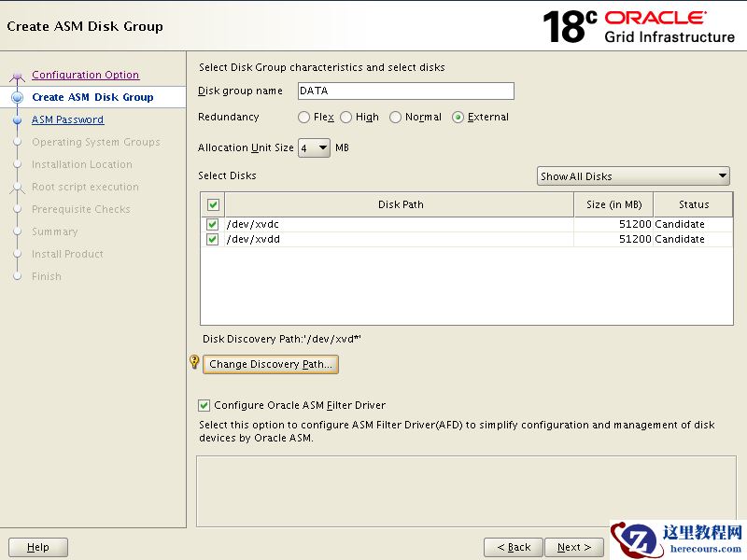Click the Help button
This screenshot has height=560, width=747.
coord(38,547)
